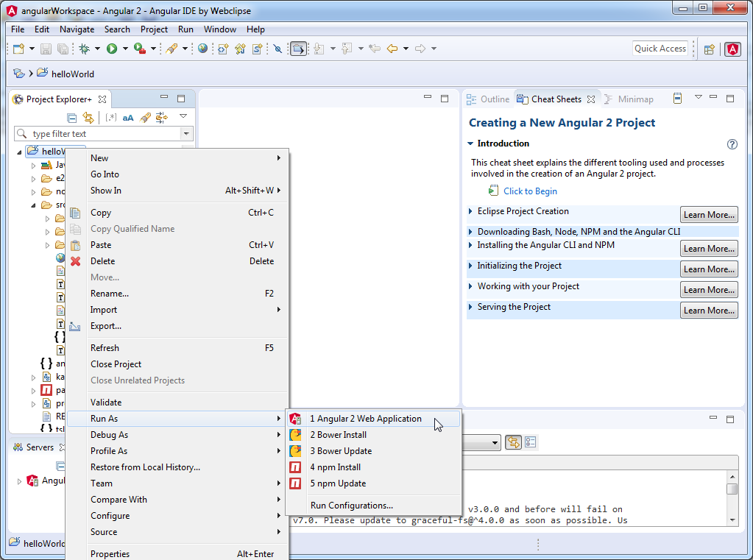This screenshot has width=753, height=560.
Task: Click the collapse icon in the Cheat Sheets toolbar
Action: 677,99
